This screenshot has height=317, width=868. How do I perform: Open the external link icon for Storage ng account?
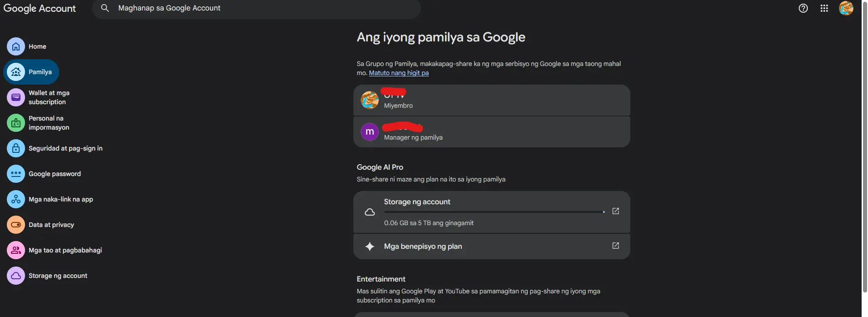616,211
